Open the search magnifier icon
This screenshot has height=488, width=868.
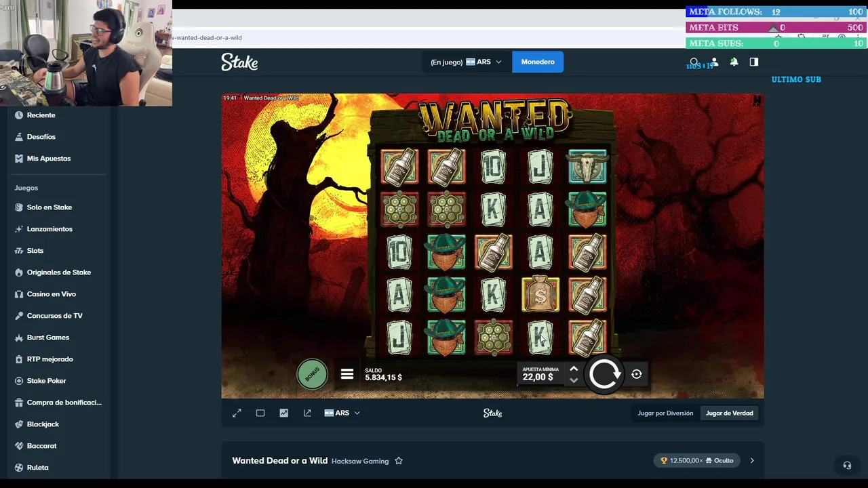point(694,62)
